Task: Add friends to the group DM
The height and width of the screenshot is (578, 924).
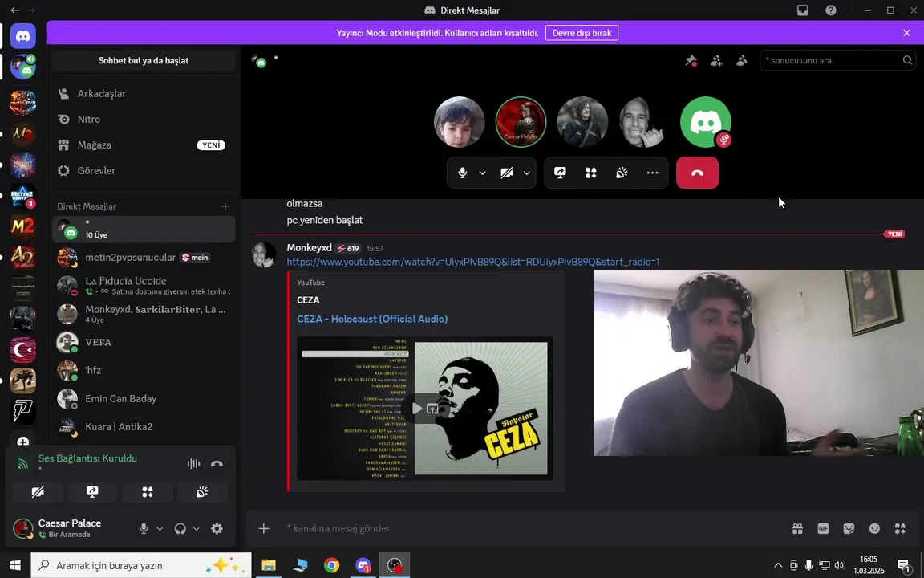Action: (716, 60)
